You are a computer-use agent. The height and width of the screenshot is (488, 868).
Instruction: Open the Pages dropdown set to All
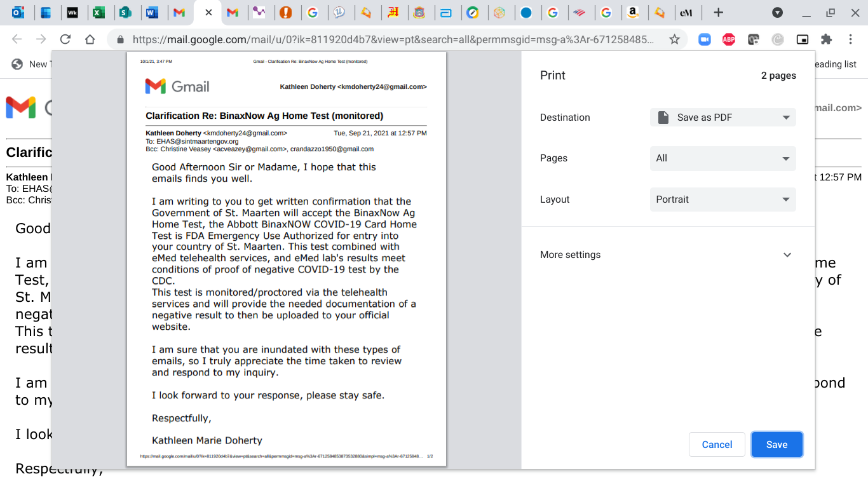[723, 158]
